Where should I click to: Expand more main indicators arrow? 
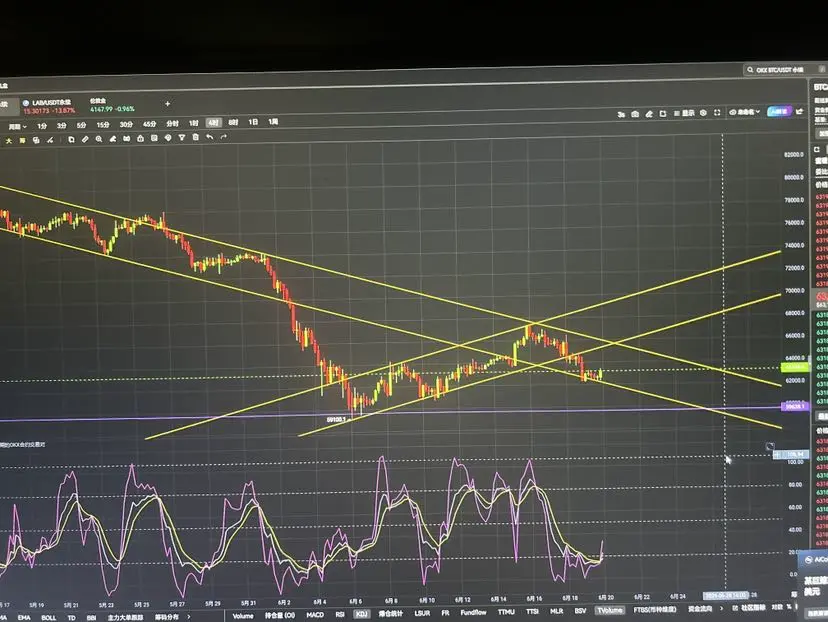tap(189, 616)
